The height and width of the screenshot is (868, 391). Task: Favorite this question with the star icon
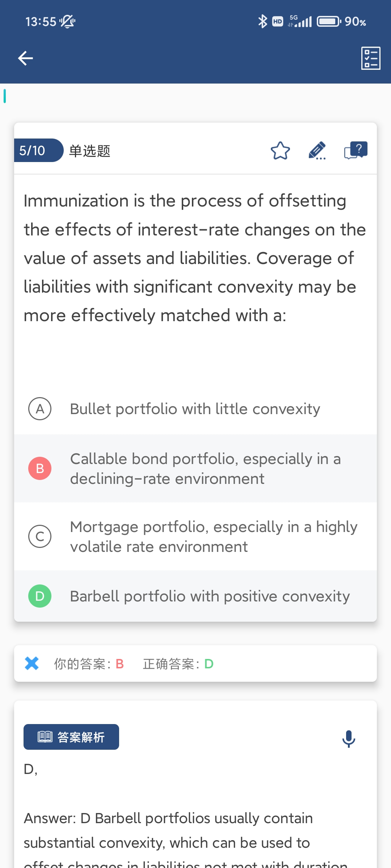[280, 151]
